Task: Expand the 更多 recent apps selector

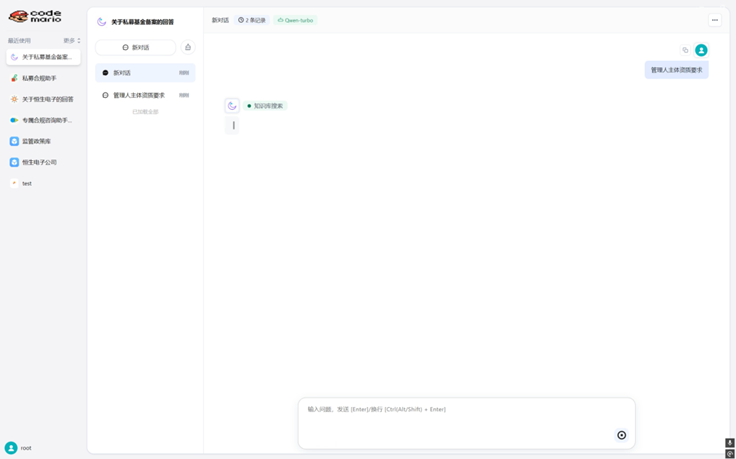Action: pos(72,41)
